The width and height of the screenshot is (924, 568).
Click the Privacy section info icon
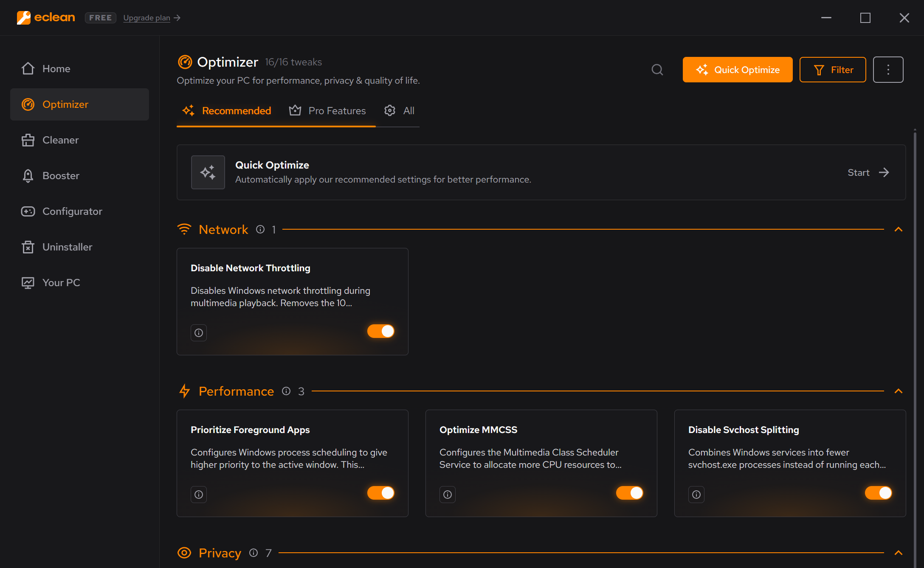254,553
